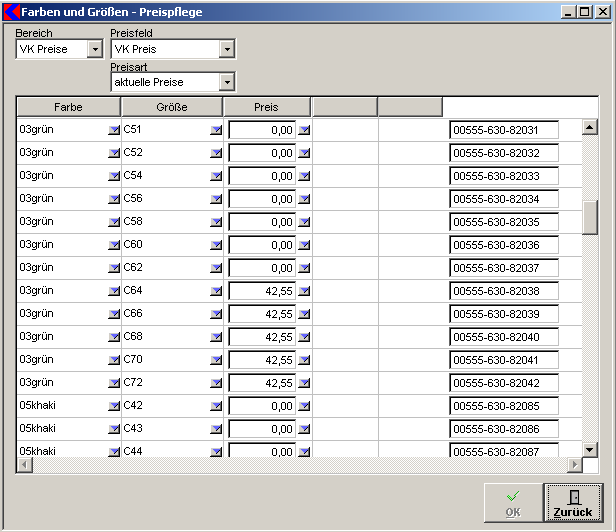The image size is (616, 532).
Task: Close the Farben und Größen window
Action: (x=602, y=12)
